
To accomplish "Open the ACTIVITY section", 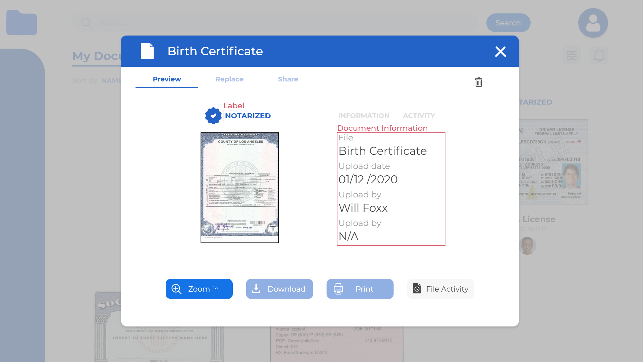I will (x=419, y=116).
